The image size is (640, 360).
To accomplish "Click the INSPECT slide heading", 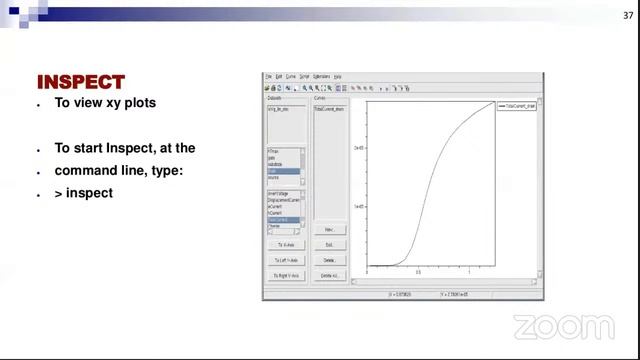I will point(81,82).
